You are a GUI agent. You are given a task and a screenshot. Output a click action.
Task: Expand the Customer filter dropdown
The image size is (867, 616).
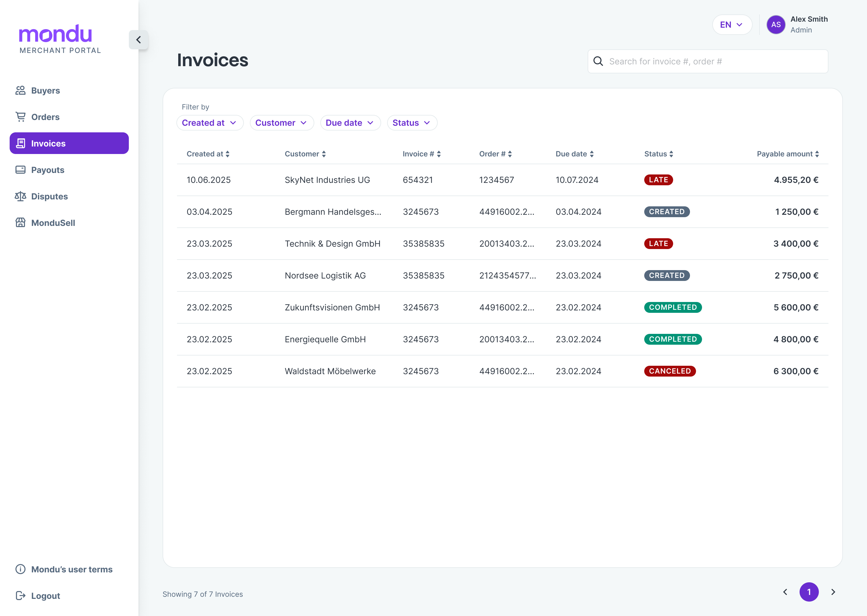281,123
